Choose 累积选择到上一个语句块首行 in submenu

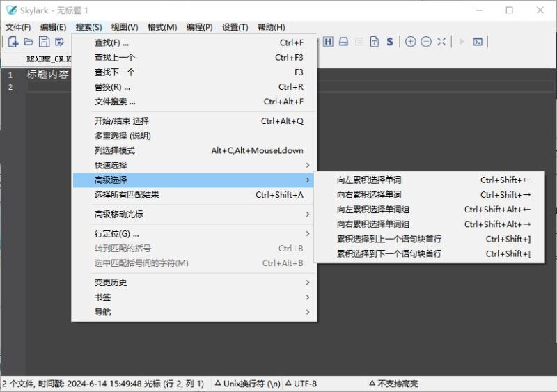point(429,239)
